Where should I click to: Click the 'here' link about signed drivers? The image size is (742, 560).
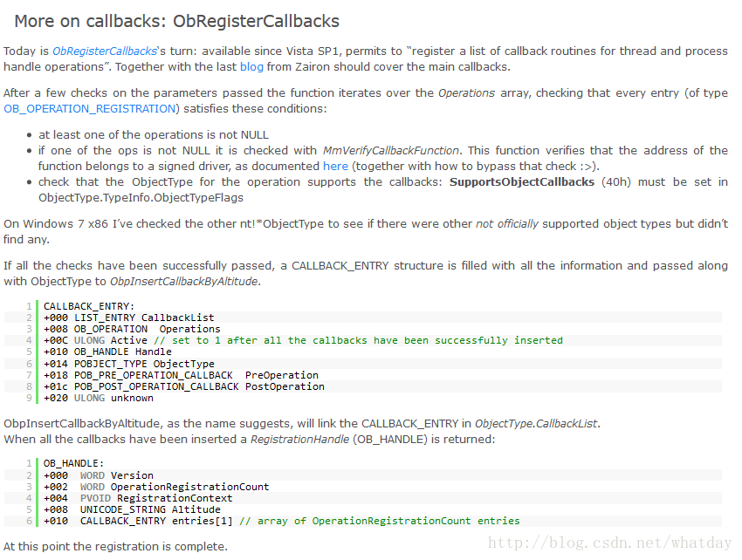(335, 166)
